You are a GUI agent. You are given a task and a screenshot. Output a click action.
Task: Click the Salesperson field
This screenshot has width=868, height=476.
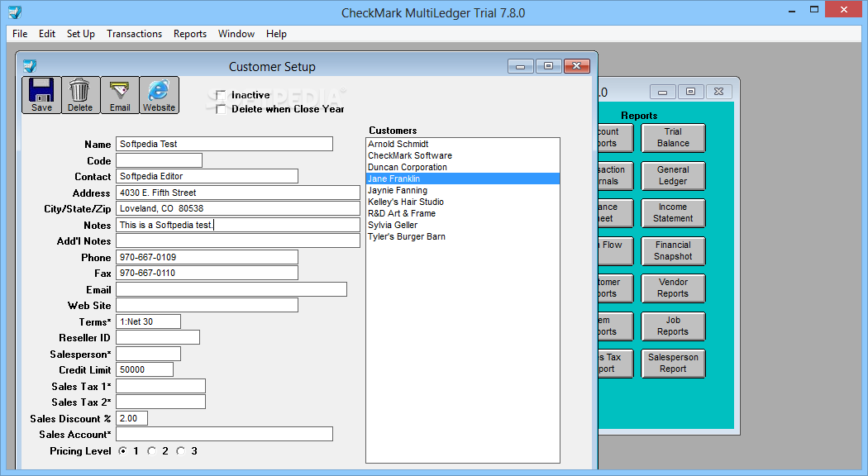pyautogui.click(x=148, y=354)
